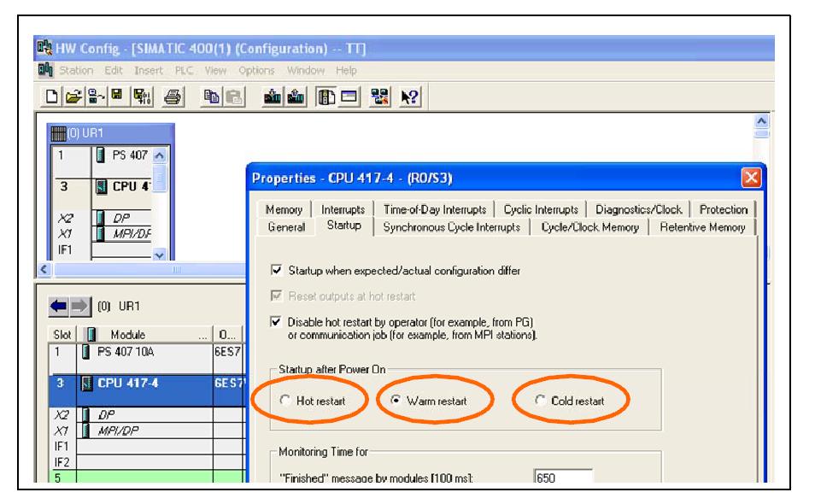Click the Print toolbar icon
The width and height of the screenshot is (821, 504).
pyautogui.click(x=173, y=97)
